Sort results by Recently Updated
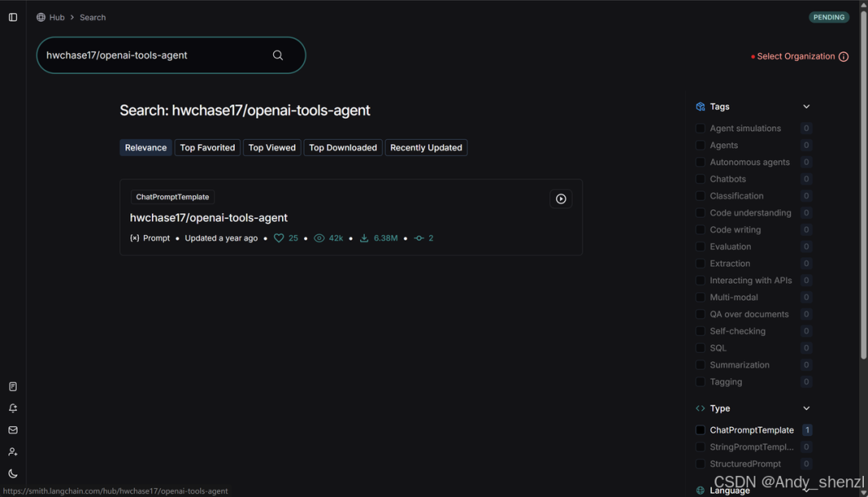The width and height of the screenshot is (868, 497). [x=426, y=147]
